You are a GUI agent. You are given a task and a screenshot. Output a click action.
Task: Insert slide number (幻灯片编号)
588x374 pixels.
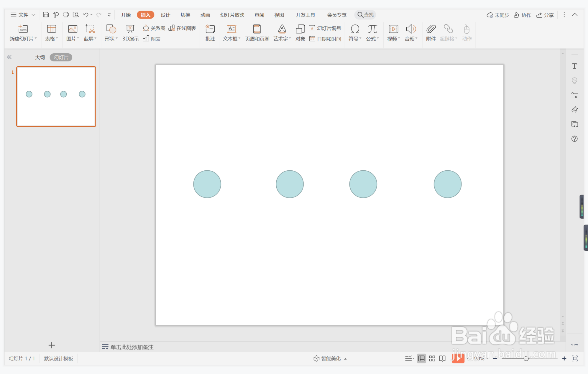(325, 28)
